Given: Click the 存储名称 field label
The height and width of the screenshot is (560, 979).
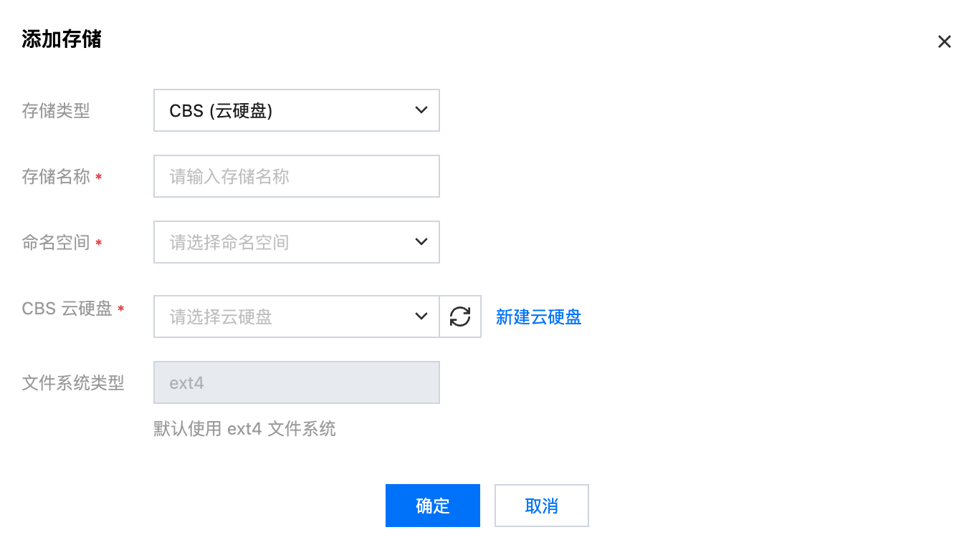Looking at the screenshot, I should point(56,177).
